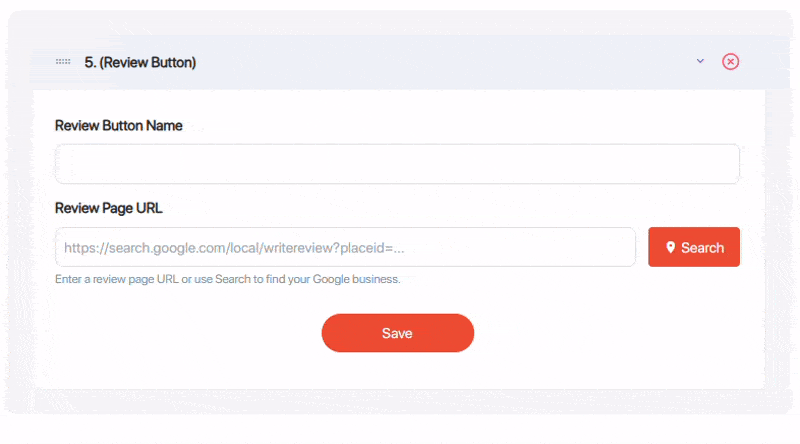Click the map pin icon on Search
The height and width of the screenshot is (444, 800).
tap(670, 248)
